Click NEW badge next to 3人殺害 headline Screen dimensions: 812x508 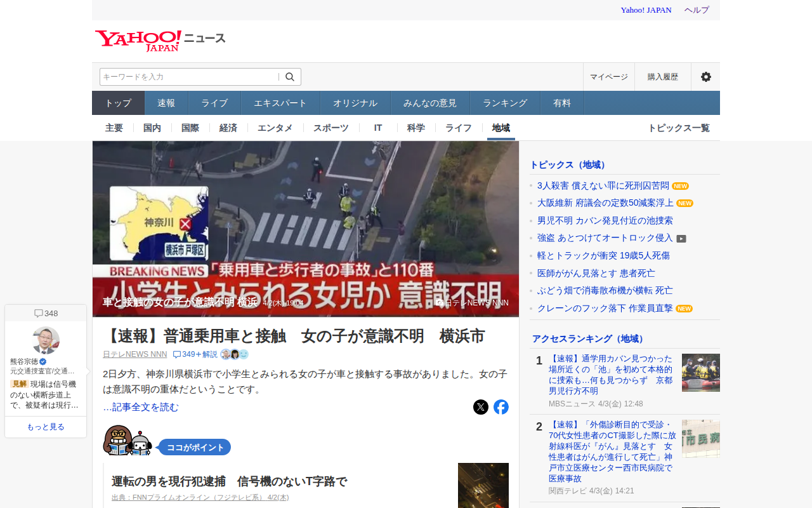(x=680, y=186)
